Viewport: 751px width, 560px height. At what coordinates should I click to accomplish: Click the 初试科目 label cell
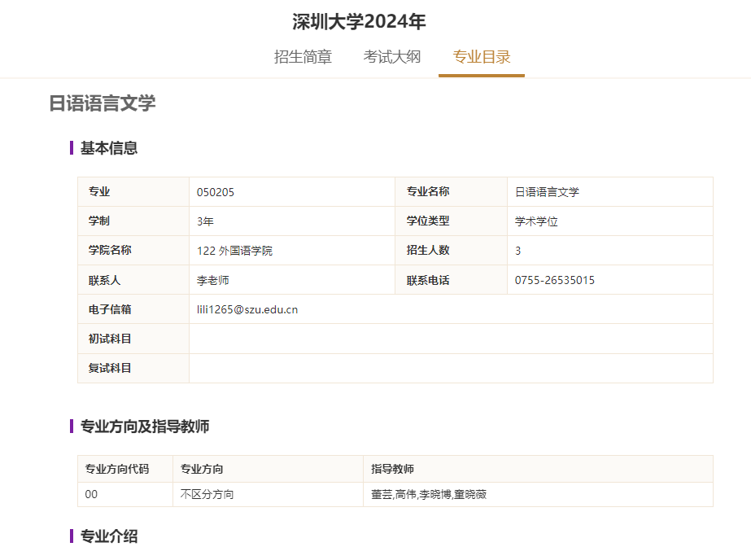pos(133,339)
